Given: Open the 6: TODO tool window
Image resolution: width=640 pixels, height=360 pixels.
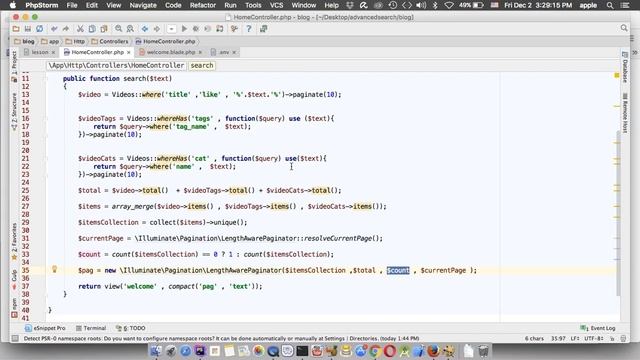Looking at the screenshot, I should pos(131,328).
